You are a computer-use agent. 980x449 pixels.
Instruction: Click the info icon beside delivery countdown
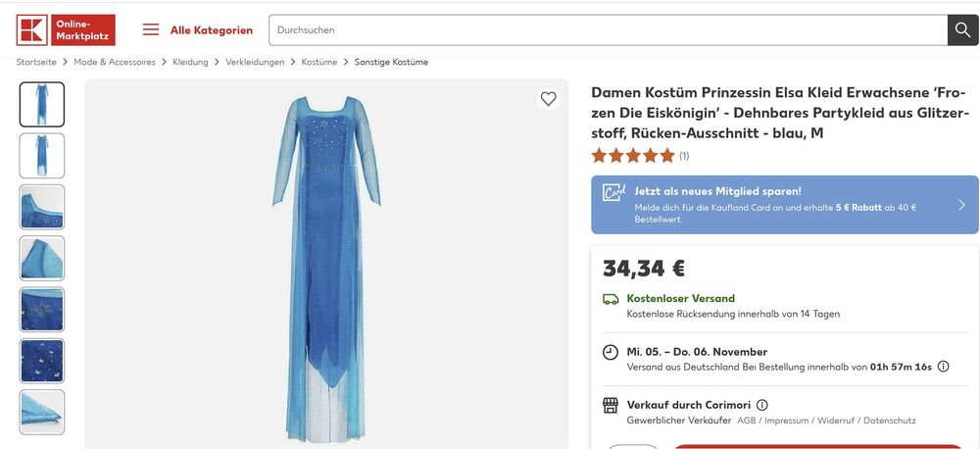point(943,367)
